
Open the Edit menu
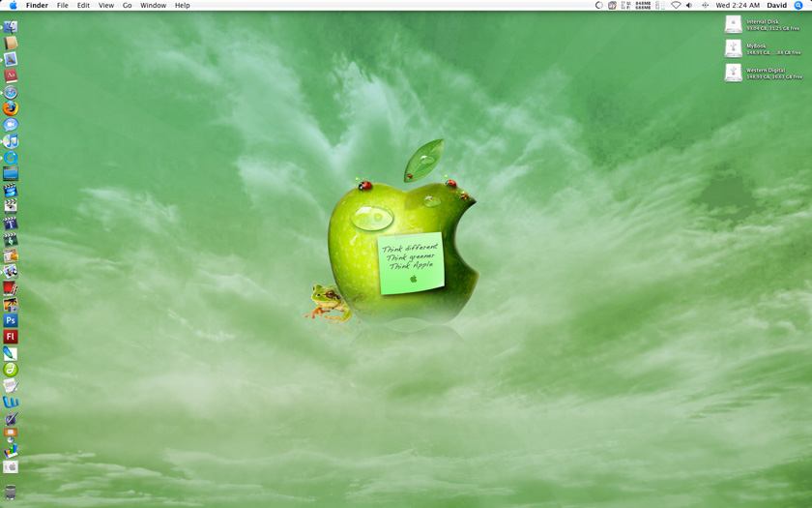[x=83, y=5]
